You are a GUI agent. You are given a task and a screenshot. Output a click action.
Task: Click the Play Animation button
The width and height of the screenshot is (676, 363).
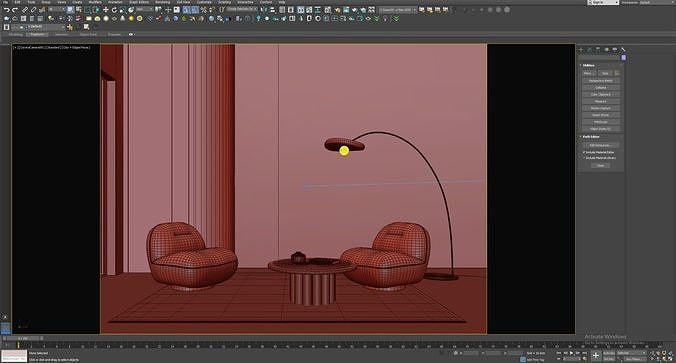(x=571, y=353)
